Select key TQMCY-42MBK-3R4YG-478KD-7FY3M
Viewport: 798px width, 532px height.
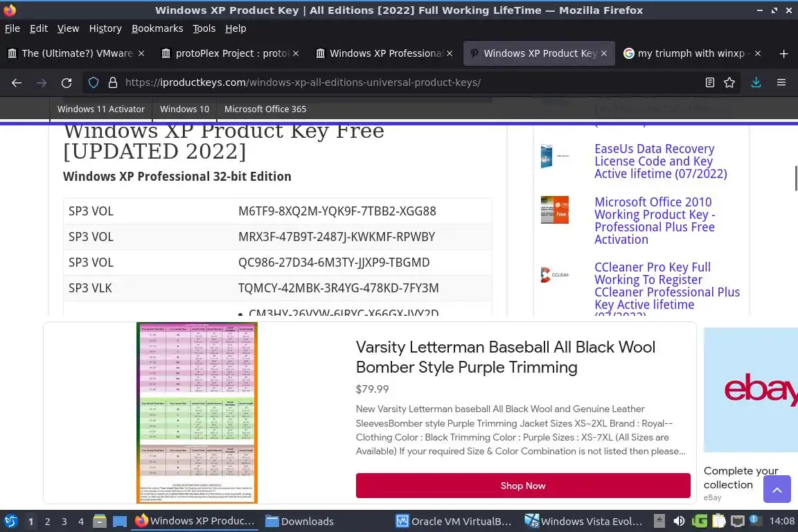tap(339, 288)
